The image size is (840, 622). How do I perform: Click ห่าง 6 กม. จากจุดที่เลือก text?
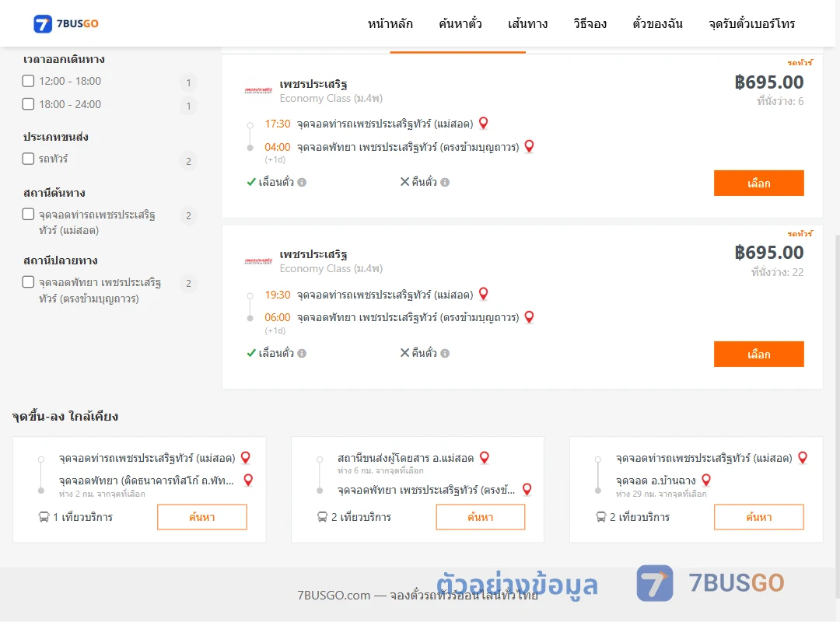(x=380, y=470)
